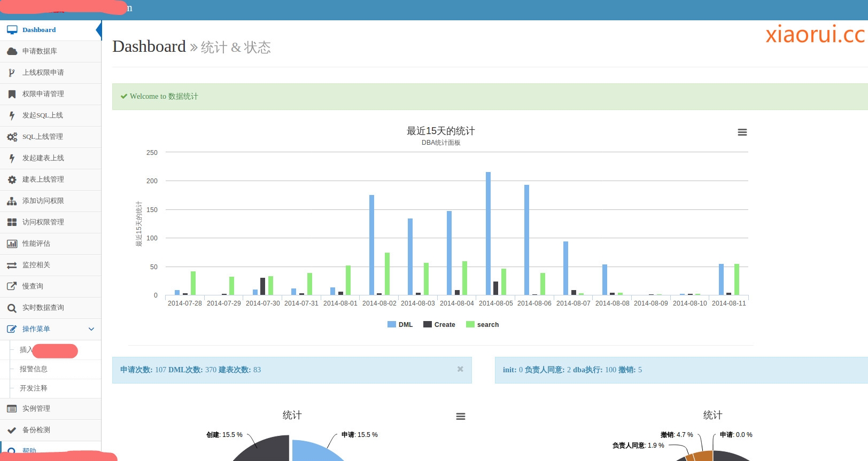Click the magnifier icon beside 实时数据查询

click(12, 308)
